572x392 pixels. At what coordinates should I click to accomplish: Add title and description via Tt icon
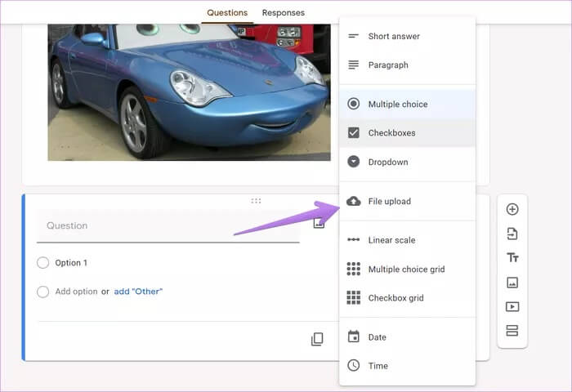[512, 258]
